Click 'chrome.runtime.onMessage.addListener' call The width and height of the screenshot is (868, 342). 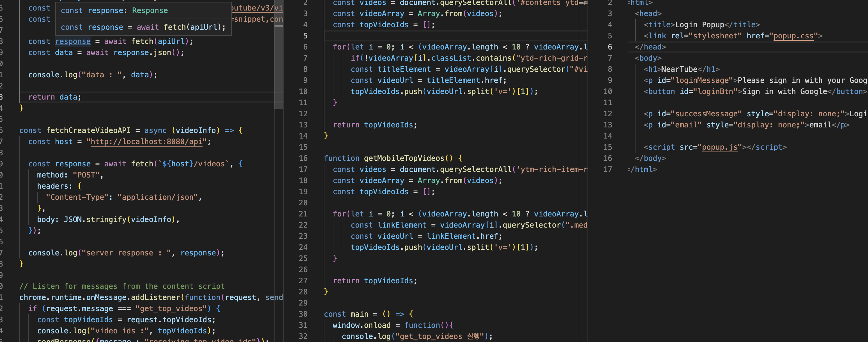click(x=100, y=297)
